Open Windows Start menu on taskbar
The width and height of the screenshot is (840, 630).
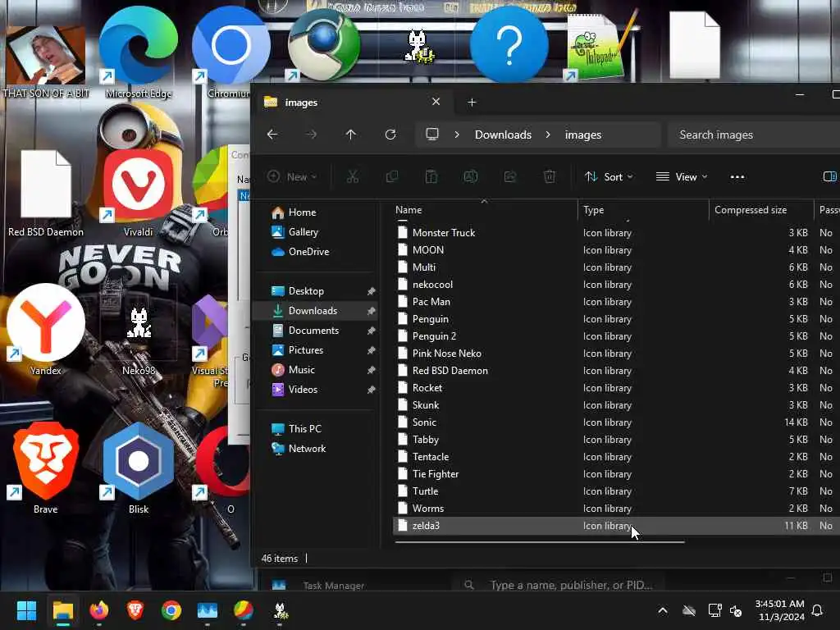pos(26,610)
